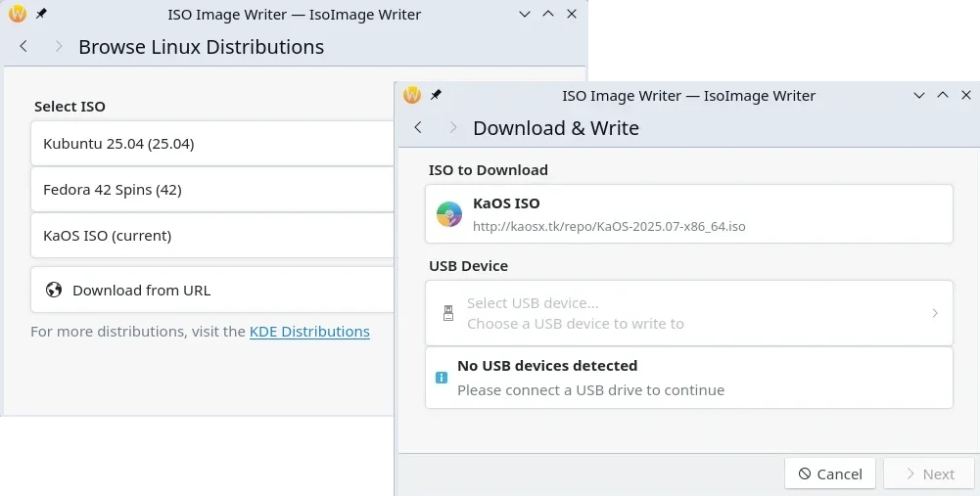Expand USB device list via chevron

935,313
